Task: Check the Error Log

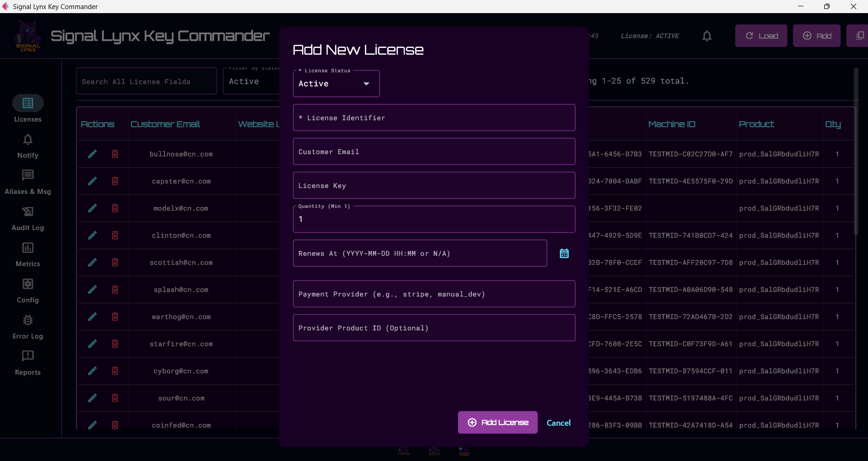Action: 28,327
